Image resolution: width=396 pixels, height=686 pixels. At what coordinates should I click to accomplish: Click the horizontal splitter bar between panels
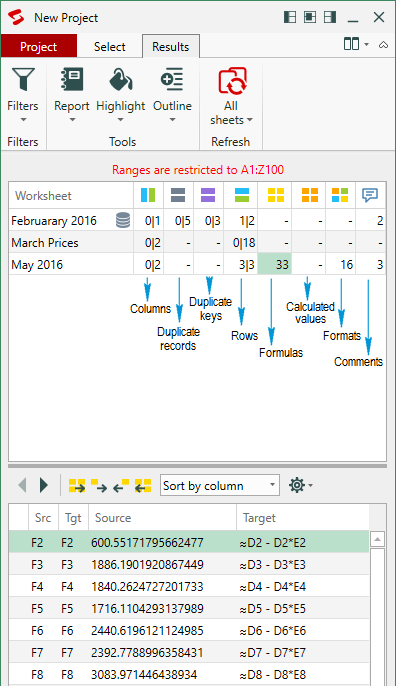pyautogui.click(x=198, y=466)
